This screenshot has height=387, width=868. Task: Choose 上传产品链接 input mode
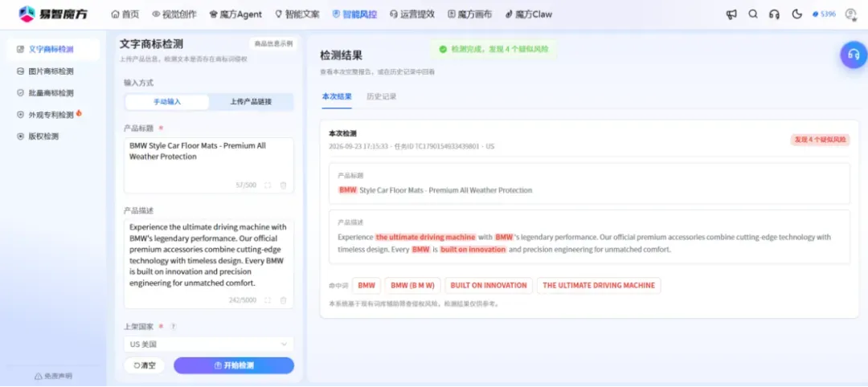coord(251,102)
